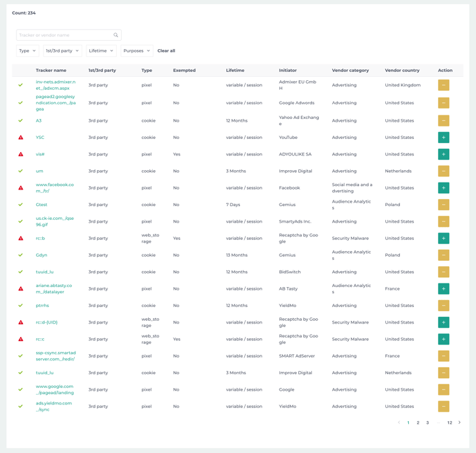The height and width of the screenshot is (453, 476).
Task: Click plus action for rc::d-{UID} row
Action: 443,322
